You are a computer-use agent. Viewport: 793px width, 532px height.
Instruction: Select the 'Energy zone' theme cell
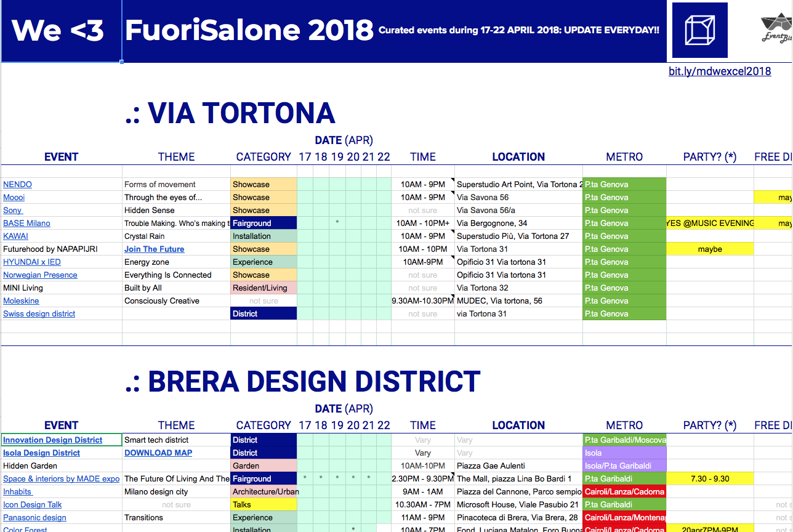[x=176, y=262]
